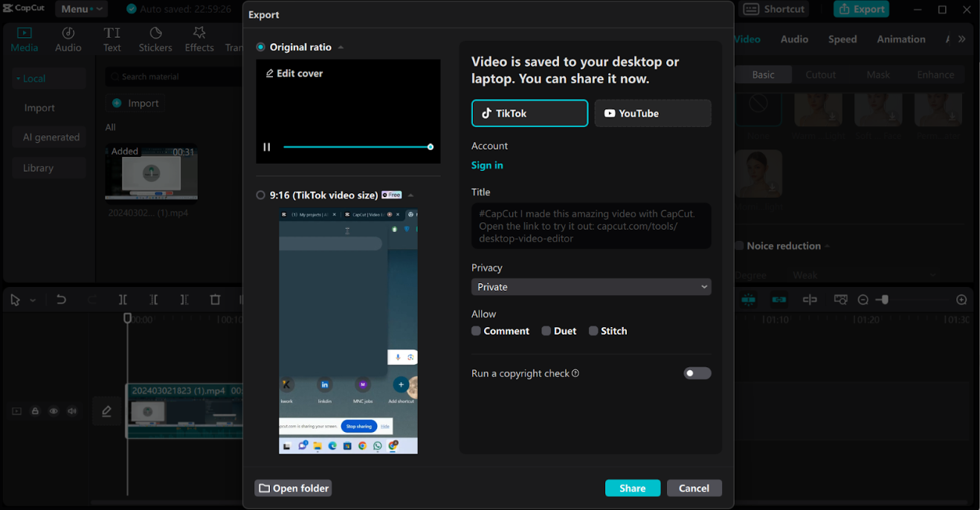Click the delete left split tool
980x510 pixels.
click(x=153, y=300)
